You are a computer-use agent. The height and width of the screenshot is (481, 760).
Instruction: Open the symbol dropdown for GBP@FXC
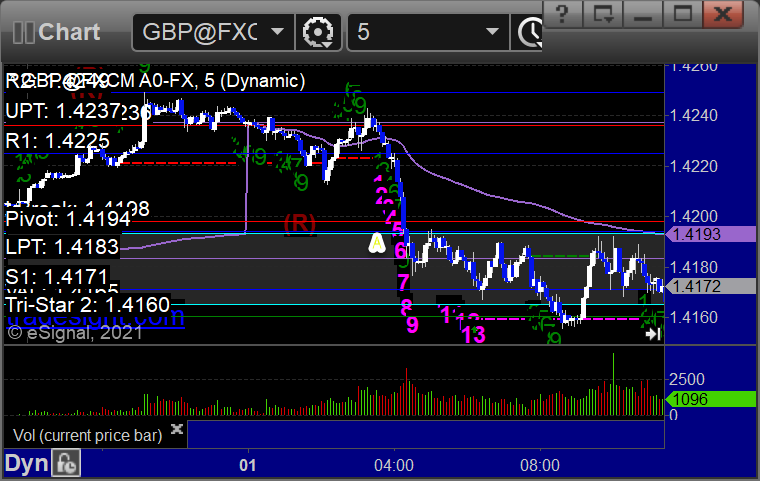pyautogui.click(x=277, y=32)
